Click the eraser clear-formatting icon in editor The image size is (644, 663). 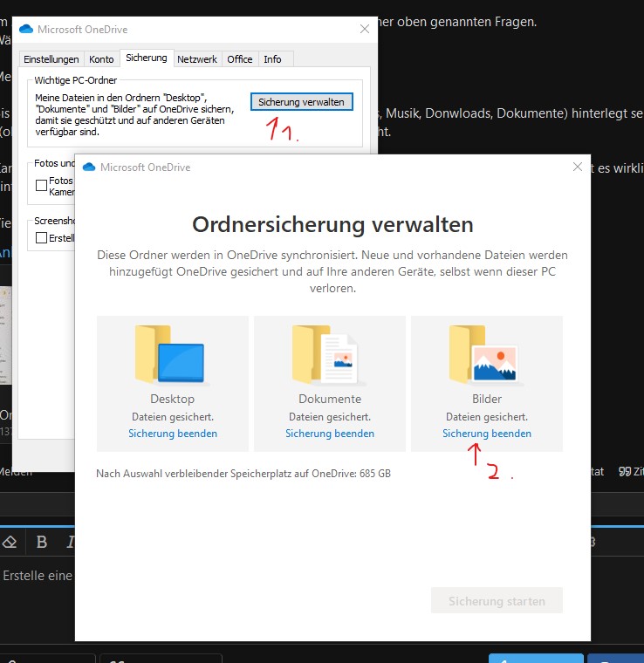click(10, 542)
